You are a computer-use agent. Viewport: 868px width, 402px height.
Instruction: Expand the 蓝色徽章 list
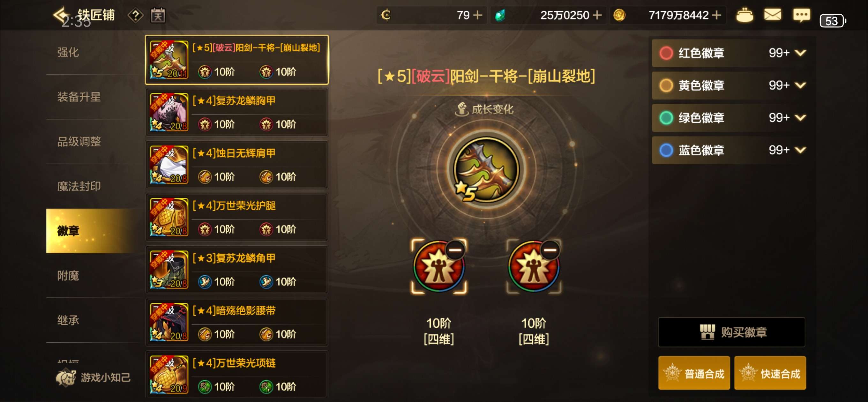(x=800, y=150)
